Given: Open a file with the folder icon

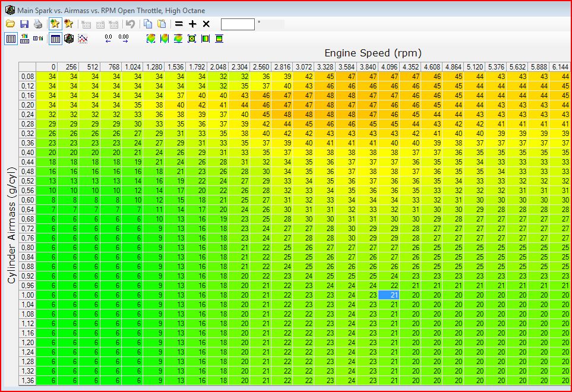Looking at the screenshot, I should [x=10, y=24].
